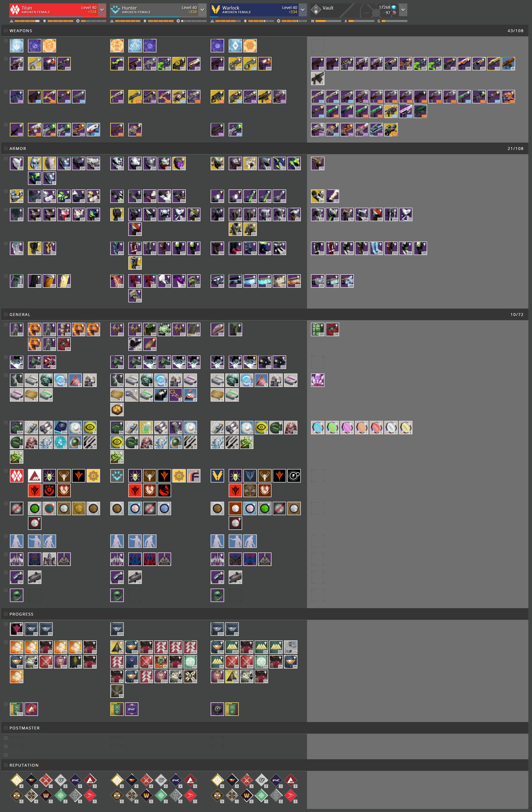532x812 pixels.
Task: Select Titan's equipped sparrow rated 160
Action: tap(16, 577)
